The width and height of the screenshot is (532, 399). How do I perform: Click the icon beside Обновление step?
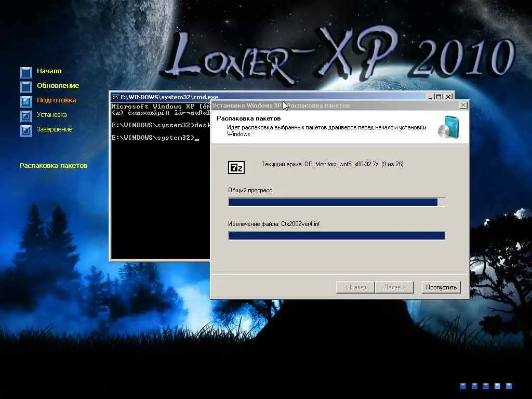[26, 87]
